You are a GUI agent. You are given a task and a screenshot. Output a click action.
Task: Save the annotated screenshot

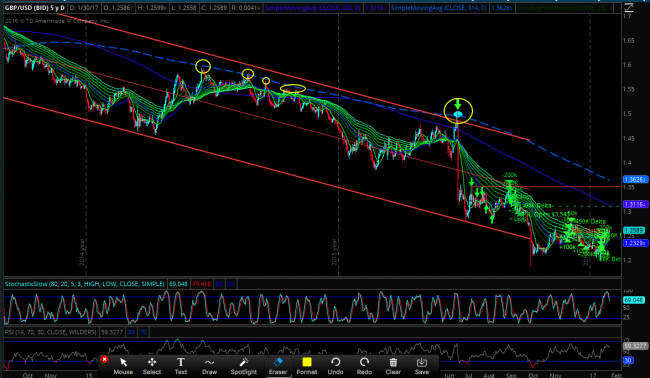tap(422, 366)
